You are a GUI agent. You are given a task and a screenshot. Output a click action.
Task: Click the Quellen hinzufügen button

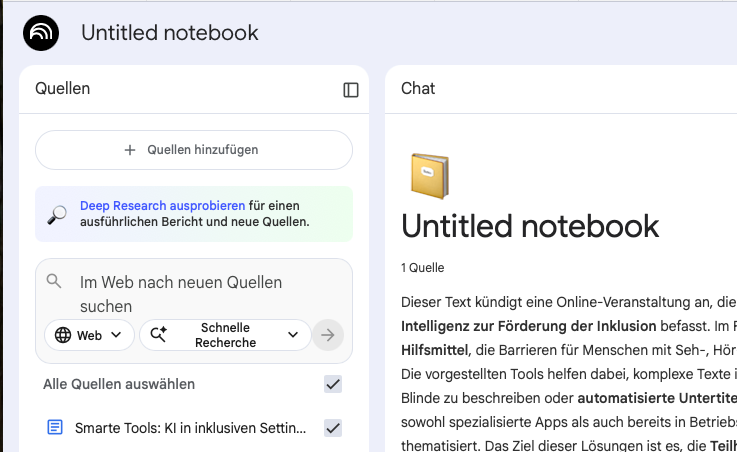tap(194, 150)
